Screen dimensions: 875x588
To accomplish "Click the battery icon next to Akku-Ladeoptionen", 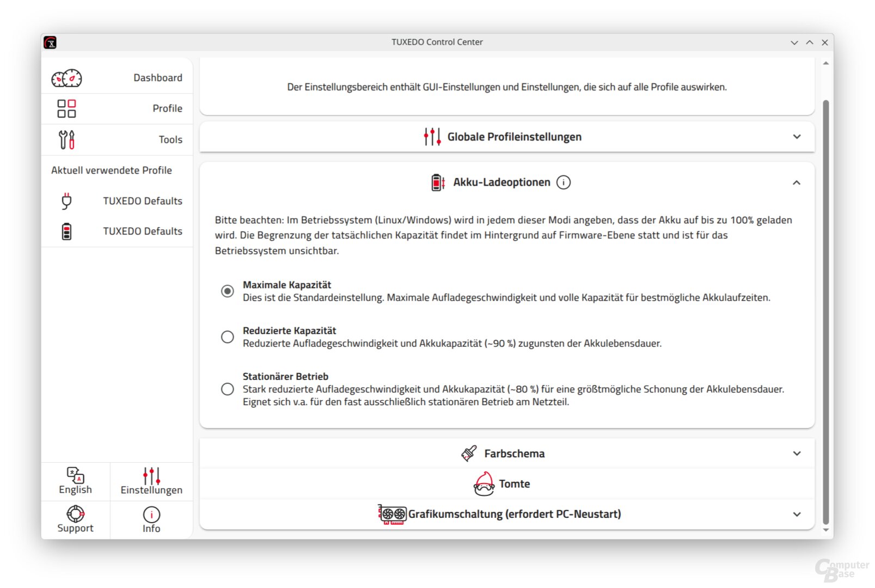I will point(438,182).
